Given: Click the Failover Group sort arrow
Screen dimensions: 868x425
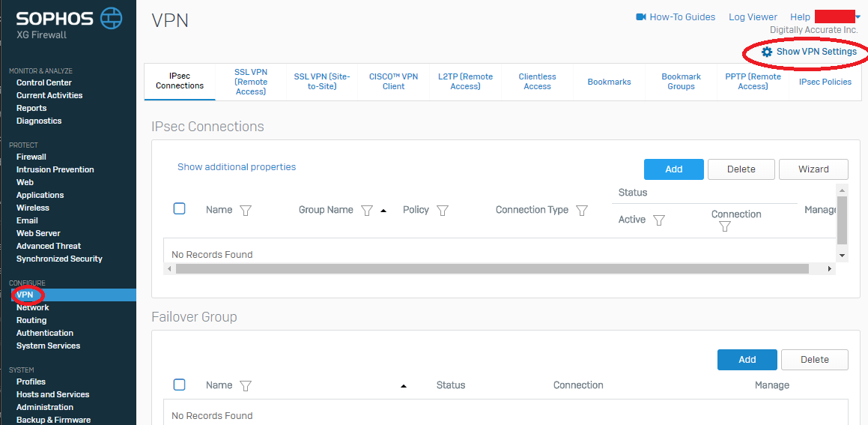Looking at the screenshot, I should point(404,386).
